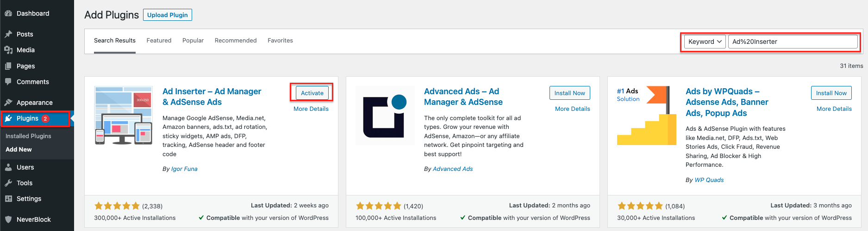
Task: Click Advanced Ads star rating
Action: click(378, 206)
